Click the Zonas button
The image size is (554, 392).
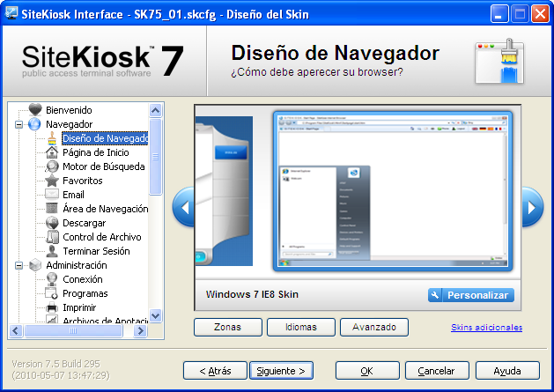(x=227, y=327)
